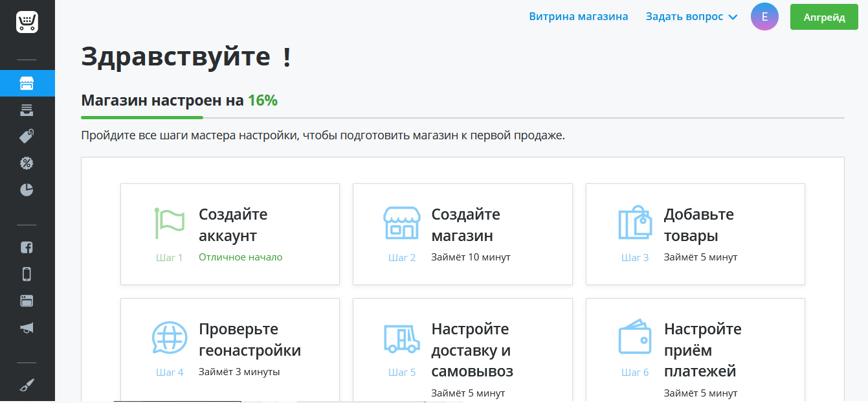Open the orders inbox tray icon
This screenshot has width=868, height=403.
click(27, 110)
